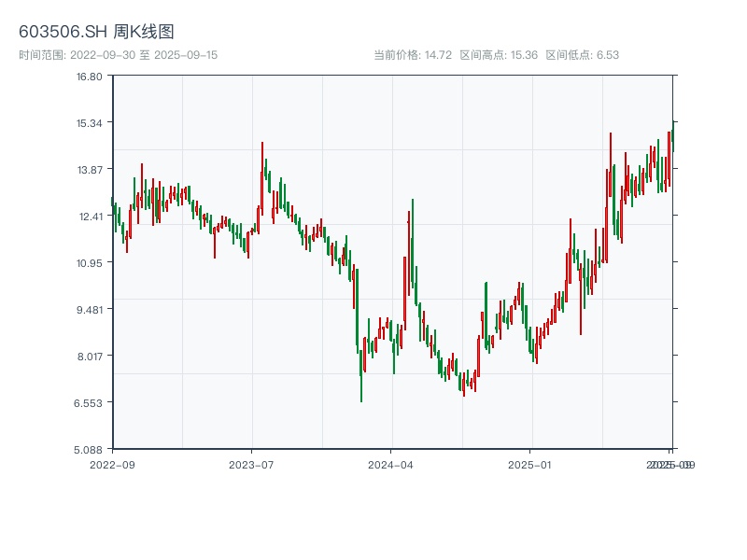The width and height of the screenshot is (747, 560).
Task: Click the 2022-09 x-axis label
Action: (112, 465)
